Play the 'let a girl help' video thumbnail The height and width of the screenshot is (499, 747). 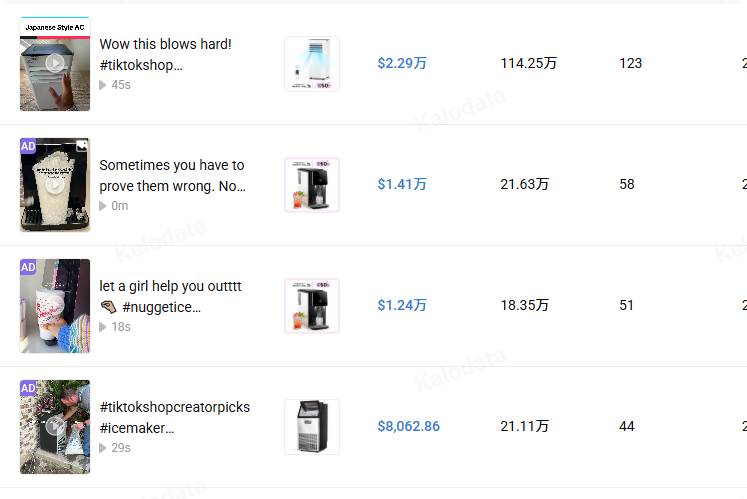(55, 306)
